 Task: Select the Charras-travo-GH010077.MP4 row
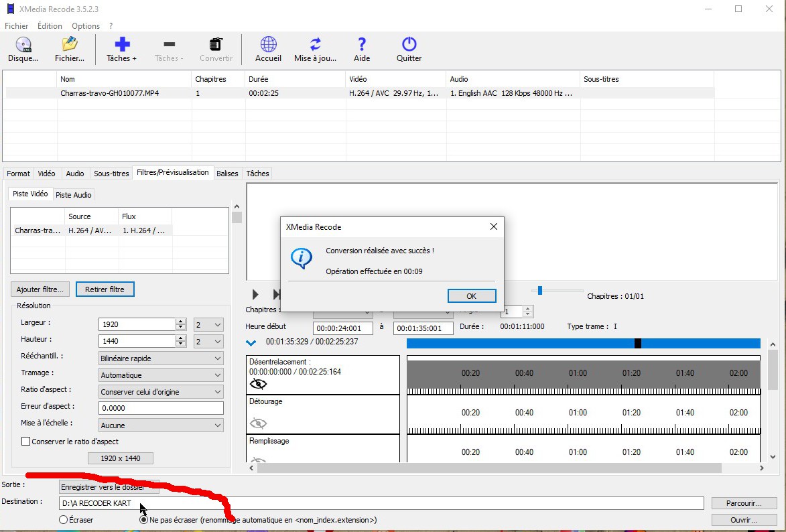click(x=360, y=93)
